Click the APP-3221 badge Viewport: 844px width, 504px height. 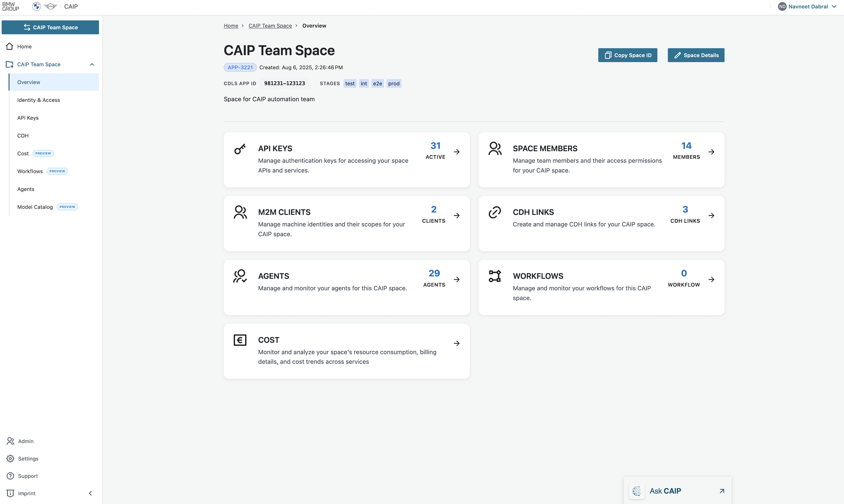point(240,67)
